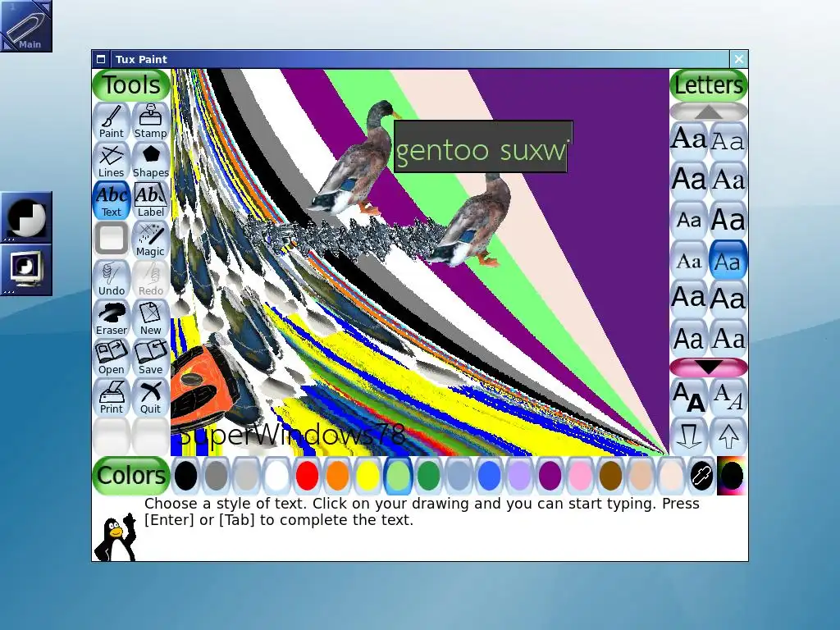The height and width of the screenshot is (630, 840).
Task: Pick the light gray color swatch
Action: coord(246,476)
